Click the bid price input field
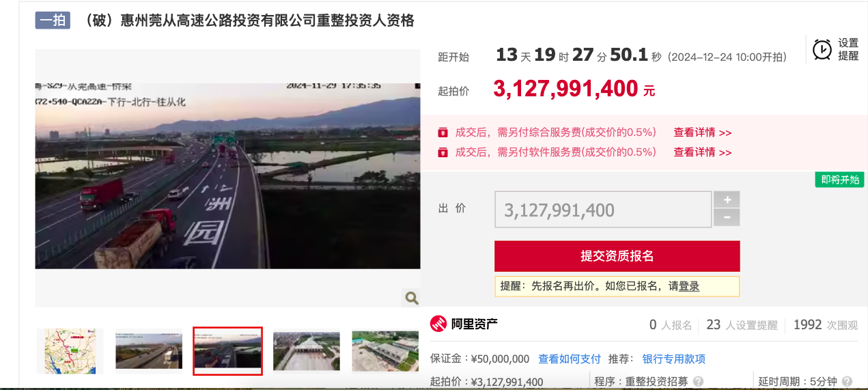This screenshot has height=390, width=868. click(x=603, y=210)
